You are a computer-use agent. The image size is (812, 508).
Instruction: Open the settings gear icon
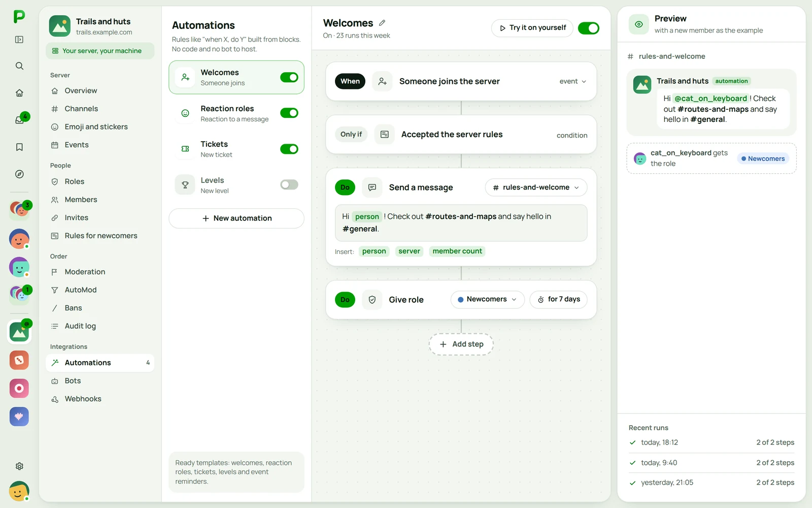coord(19,466)
